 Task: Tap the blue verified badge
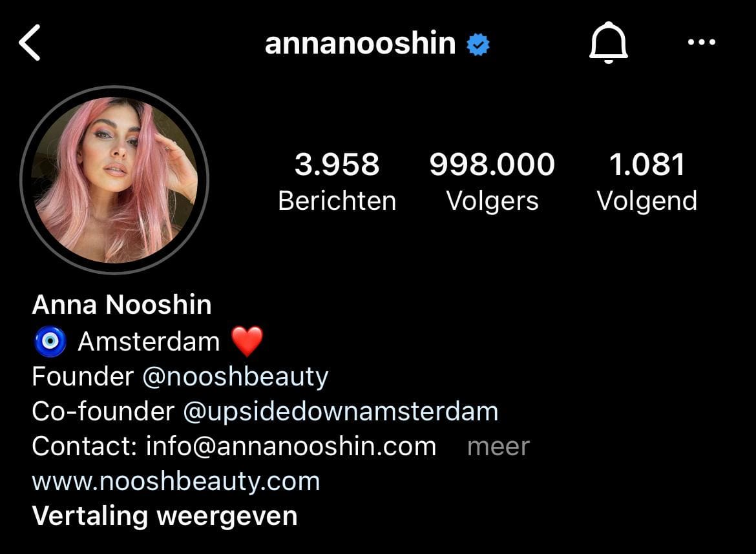pyautogui.click(x=478, y=45)
